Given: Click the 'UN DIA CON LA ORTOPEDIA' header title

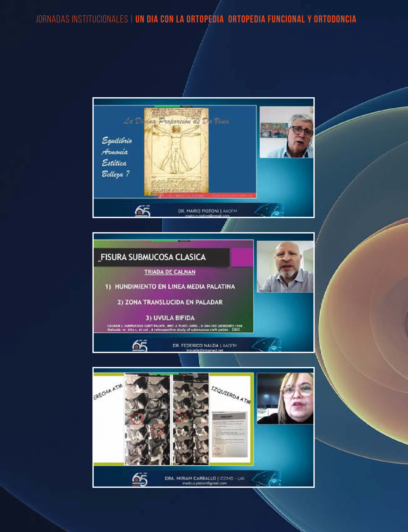Looking at the screenshot, I should [179, 19].
